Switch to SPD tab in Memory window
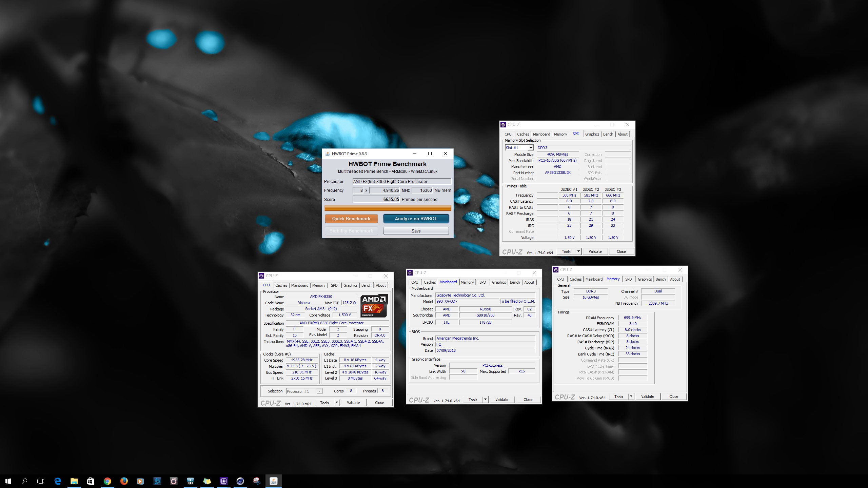This screenshot has width=868, height=488. [628, 279]
